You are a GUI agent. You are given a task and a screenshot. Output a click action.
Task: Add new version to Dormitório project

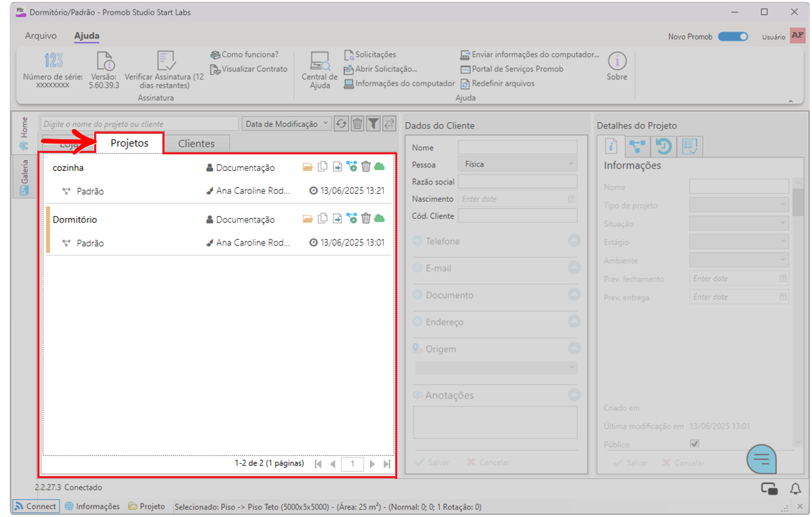tap(351, 218)
